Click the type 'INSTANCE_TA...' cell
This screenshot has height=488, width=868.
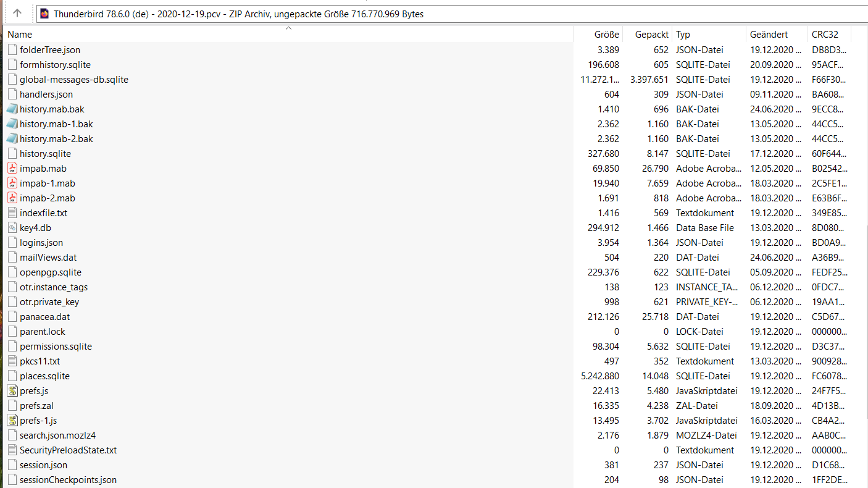[x=707, y=287]
